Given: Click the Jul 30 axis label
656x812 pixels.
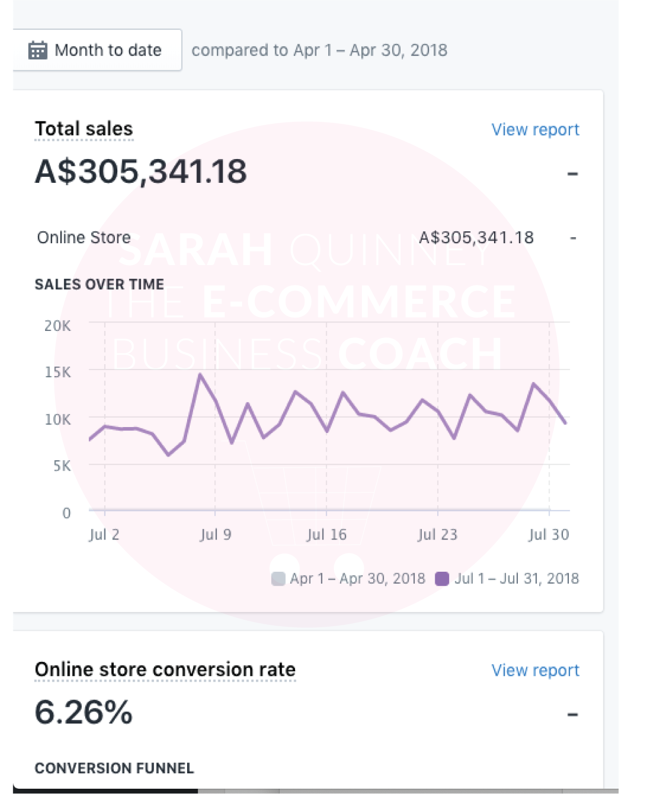Looking at the screenshot, I should click(549, 535).
